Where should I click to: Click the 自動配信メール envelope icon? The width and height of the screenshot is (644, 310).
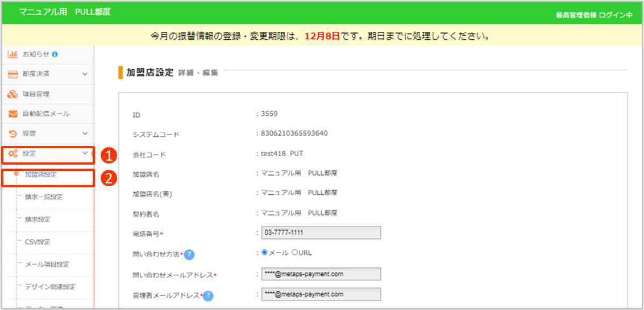[13, 114]
